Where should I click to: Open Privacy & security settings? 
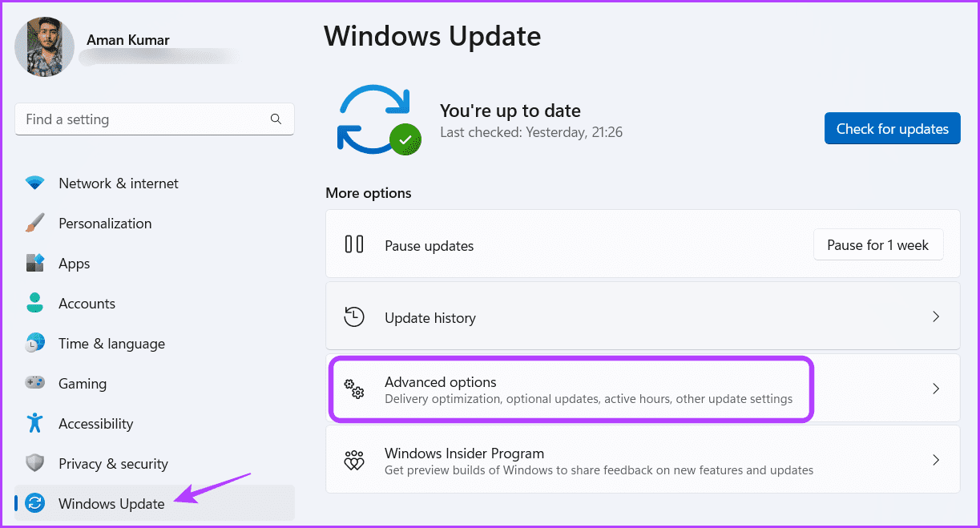click(x=155, y=464)
